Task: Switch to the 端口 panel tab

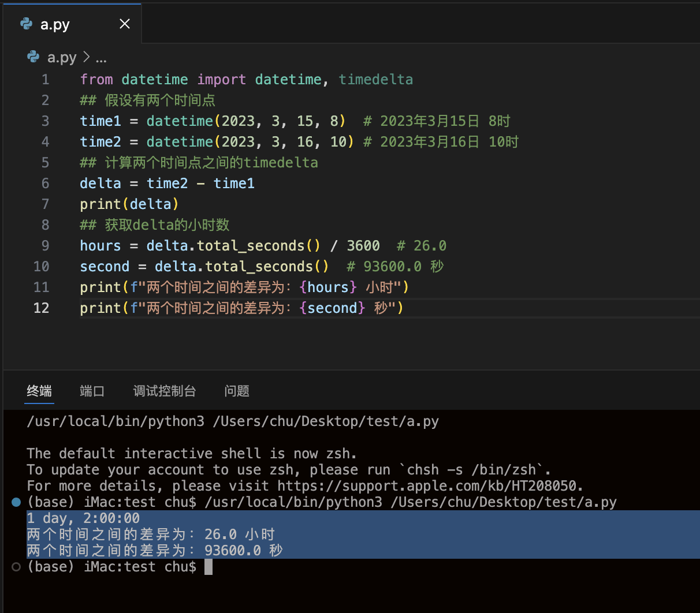Action: click(x=92, y=391)
